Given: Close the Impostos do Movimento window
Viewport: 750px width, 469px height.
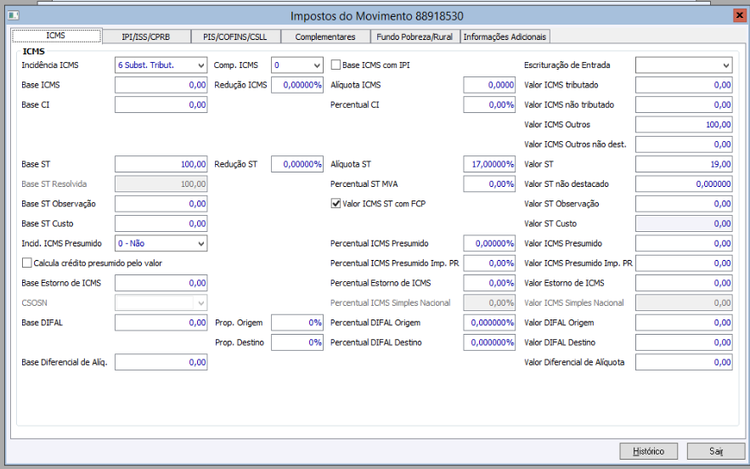Looking at the screenshot, I should [x=739, y=15].
